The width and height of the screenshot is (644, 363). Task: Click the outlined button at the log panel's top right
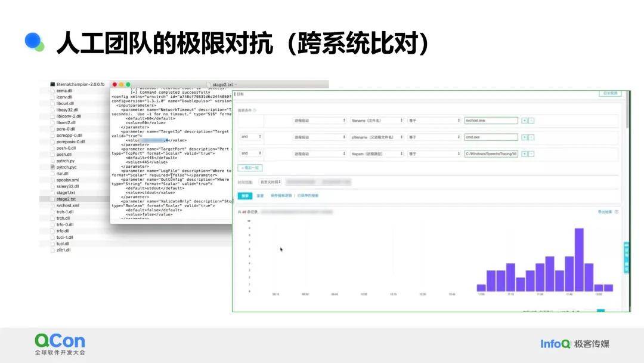point(611,93)
